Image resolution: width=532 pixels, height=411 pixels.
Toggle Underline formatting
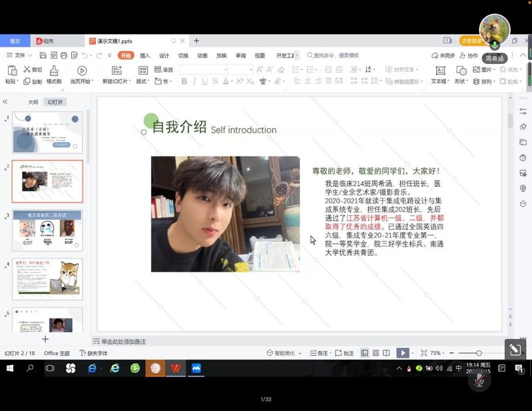204,81
